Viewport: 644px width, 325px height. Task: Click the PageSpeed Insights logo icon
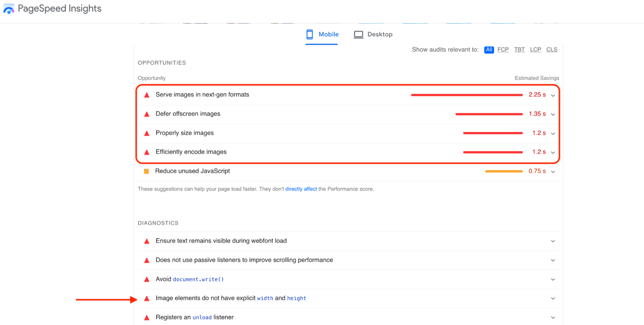click(9, 9)
